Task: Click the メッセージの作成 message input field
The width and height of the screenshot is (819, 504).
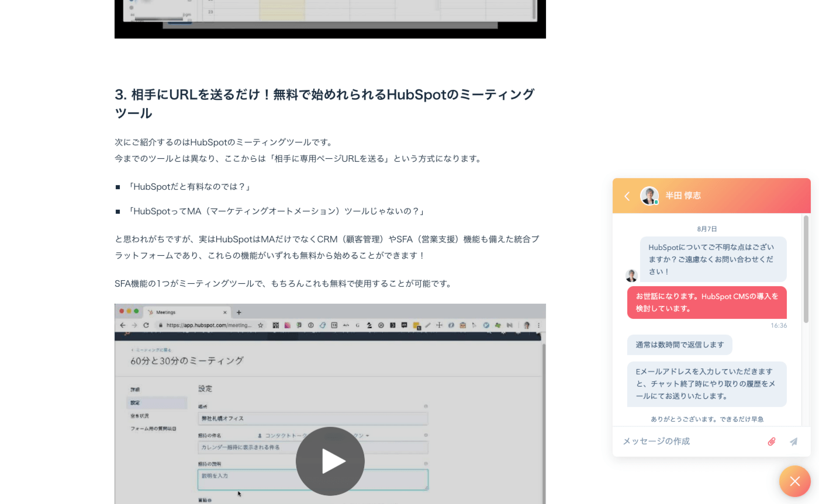Action: click(x=690, y=442)
